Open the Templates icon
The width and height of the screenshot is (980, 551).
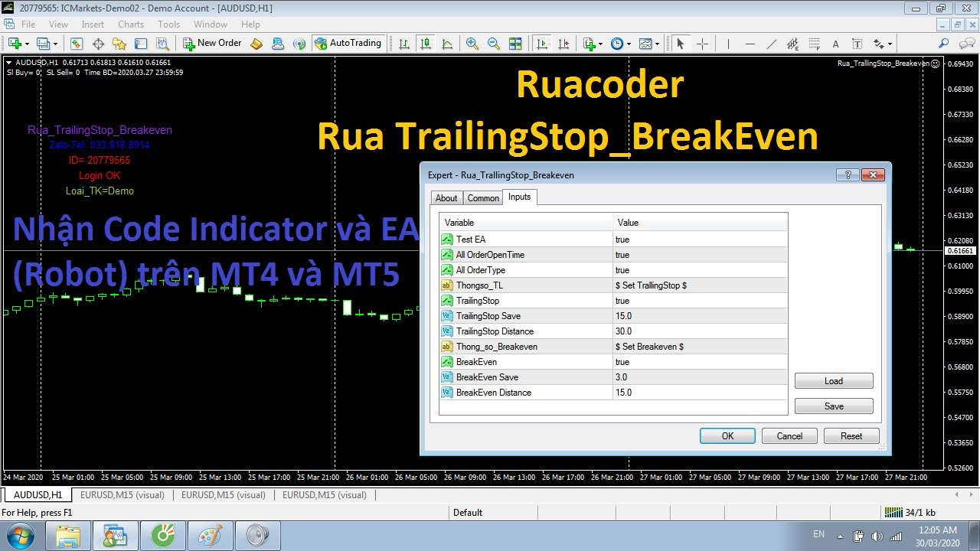[645, 44]
